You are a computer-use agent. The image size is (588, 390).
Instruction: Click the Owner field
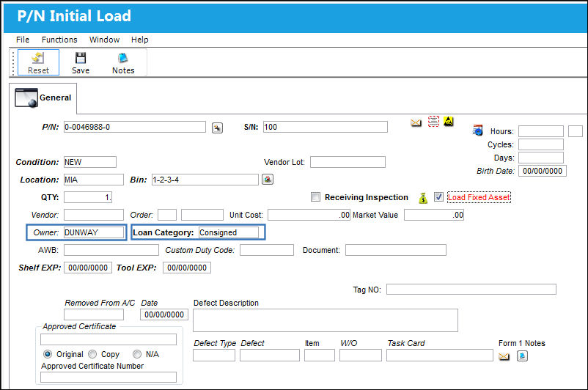93,232
